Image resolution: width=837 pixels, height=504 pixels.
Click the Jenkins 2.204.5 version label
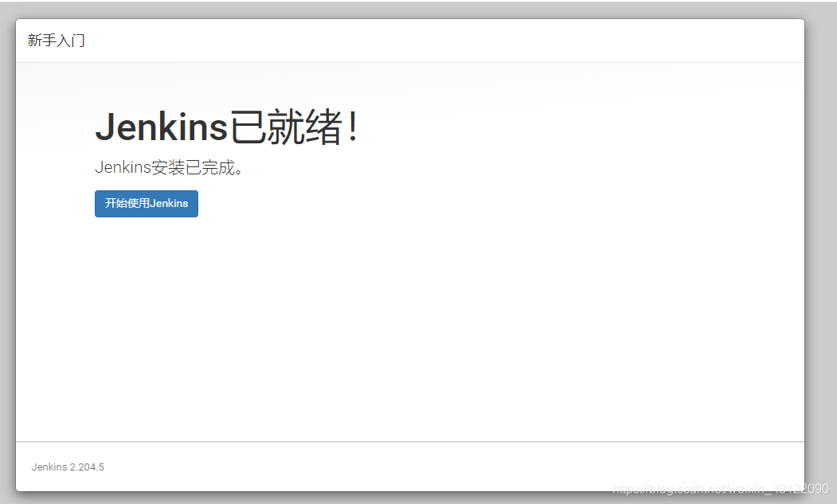click(x=68, y=467)
